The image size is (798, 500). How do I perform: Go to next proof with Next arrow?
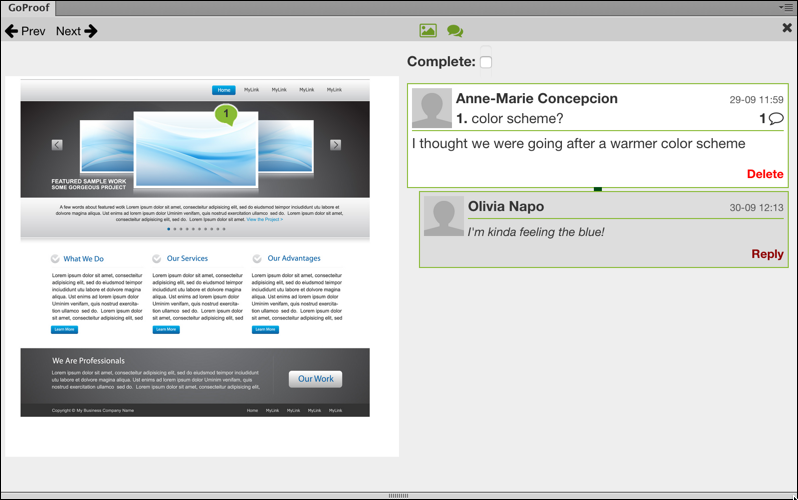(x=76, y=31)
